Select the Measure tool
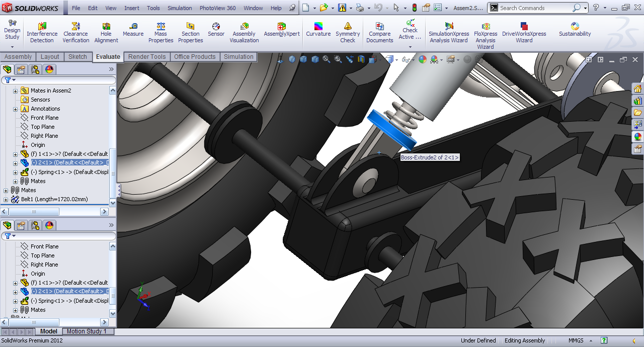644x347 pixels. [x=133, y=30]
